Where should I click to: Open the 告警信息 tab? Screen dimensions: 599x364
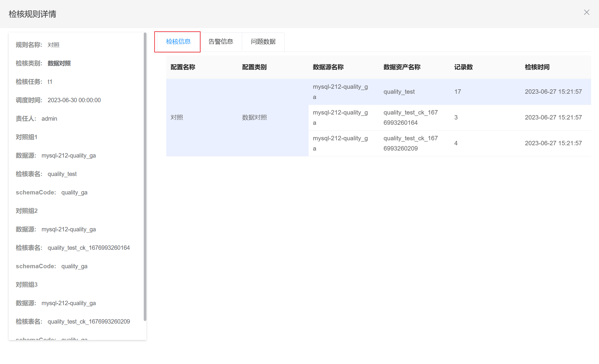click(221, 42)
